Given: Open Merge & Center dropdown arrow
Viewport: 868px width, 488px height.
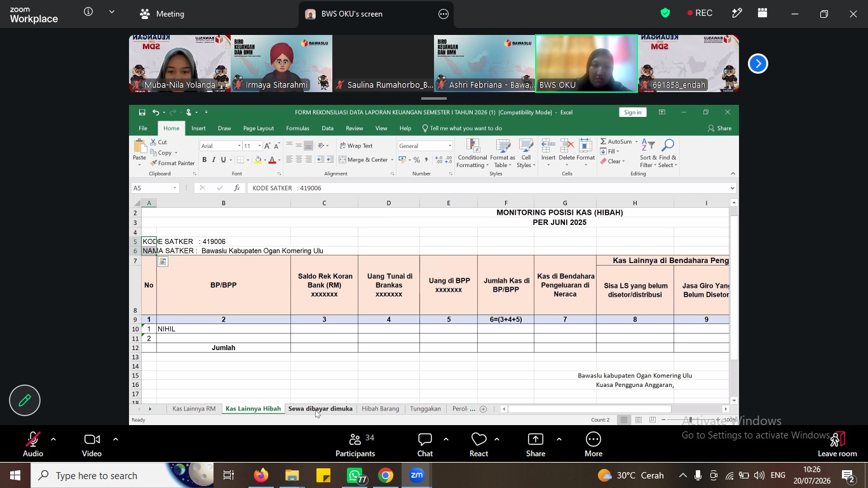Looking at the screenshot, I should point(392,160).
